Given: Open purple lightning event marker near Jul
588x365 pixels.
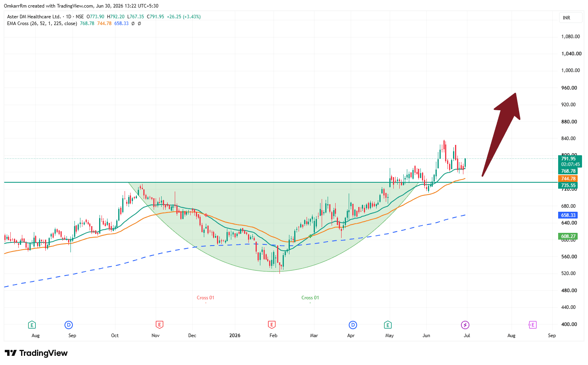Looking at the screenshot, I should [465, 325].
